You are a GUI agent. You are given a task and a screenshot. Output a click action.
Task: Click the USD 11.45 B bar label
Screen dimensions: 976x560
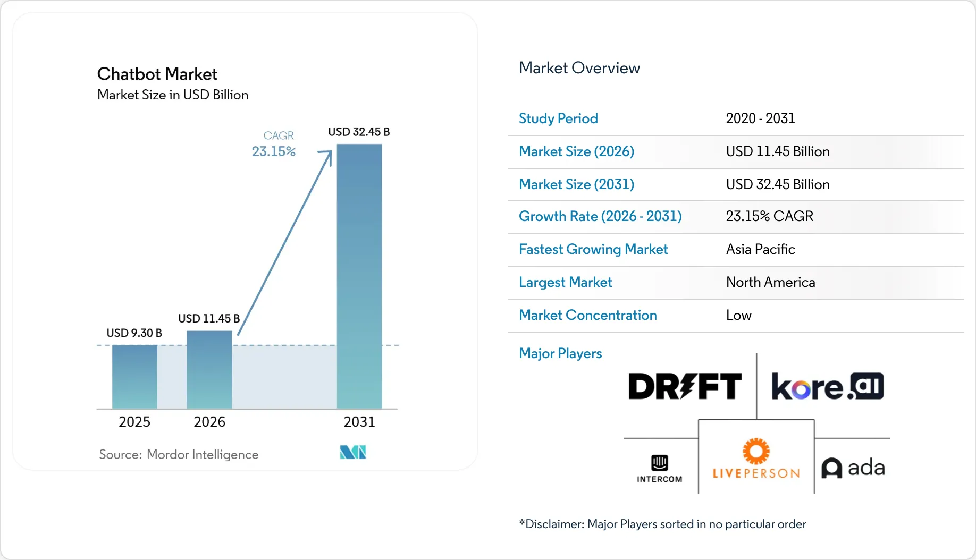point(209,318)
